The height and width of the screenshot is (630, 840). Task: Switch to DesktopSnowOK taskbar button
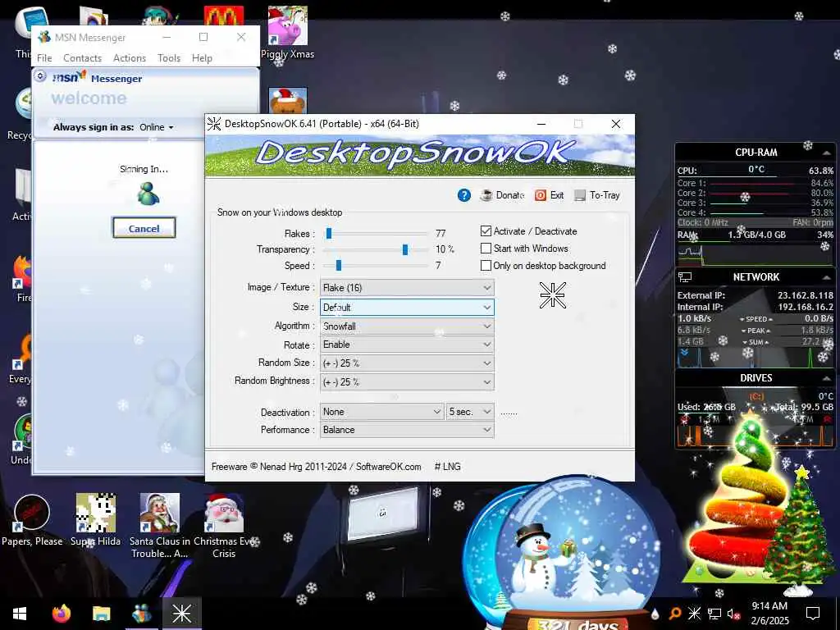(x=181, y=614)
